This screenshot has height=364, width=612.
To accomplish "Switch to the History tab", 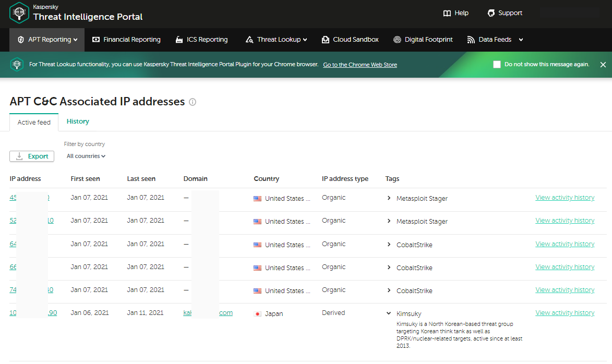I will point(78,122).
